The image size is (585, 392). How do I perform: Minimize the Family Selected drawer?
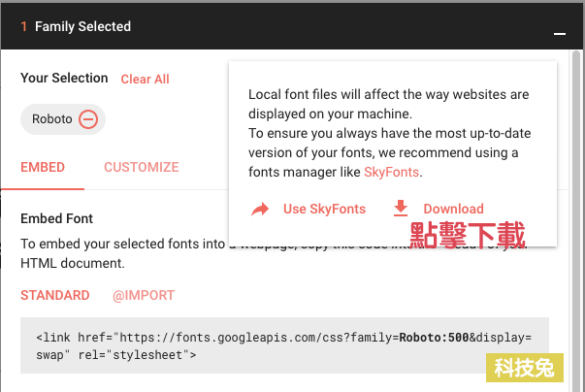click(x=559, y=34)
